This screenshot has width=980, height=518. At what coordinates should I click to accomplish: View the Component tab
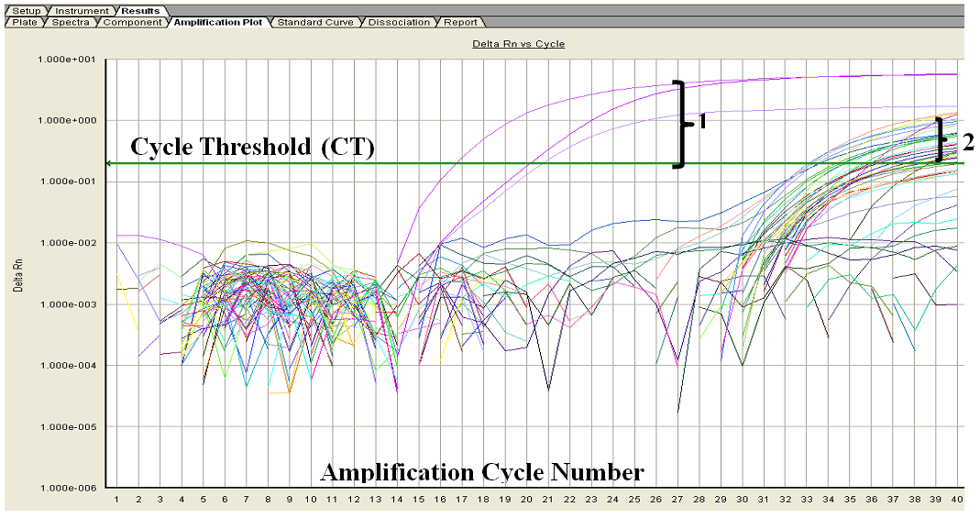(132, 22)
